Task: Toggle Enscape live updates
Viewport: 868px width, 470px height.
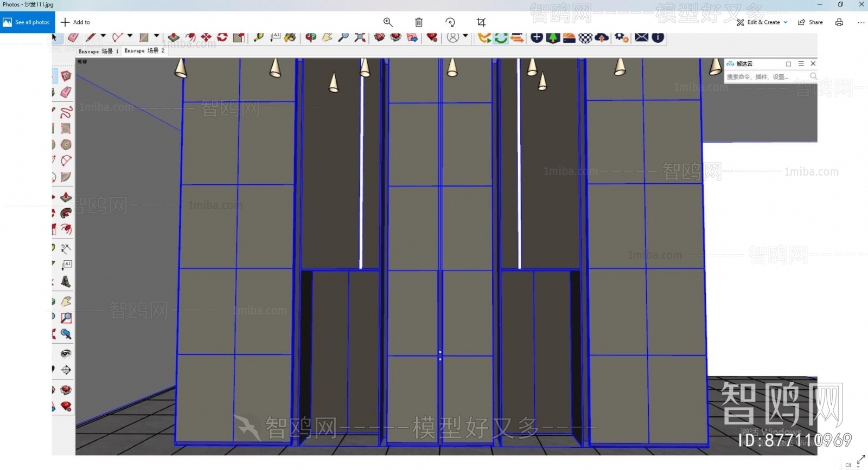Action: point(501,37)
